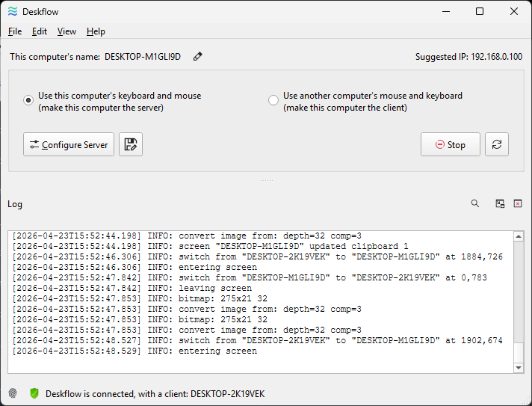Viewport: 532px width, 406px height.
Task: Click the log scrollbar up arrow
Action: 519,236
